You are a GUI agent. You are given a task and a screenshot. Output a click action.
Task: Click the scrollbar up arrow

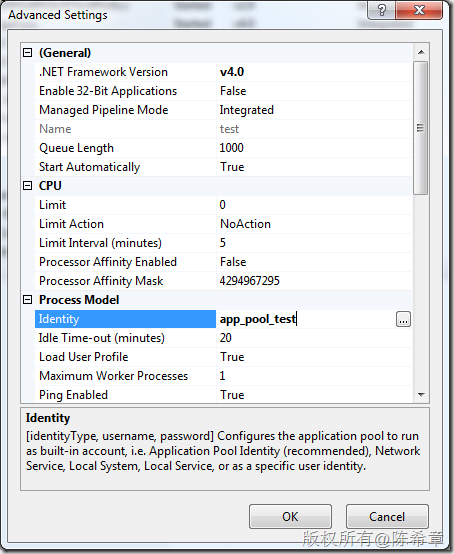tap(421, 52)
